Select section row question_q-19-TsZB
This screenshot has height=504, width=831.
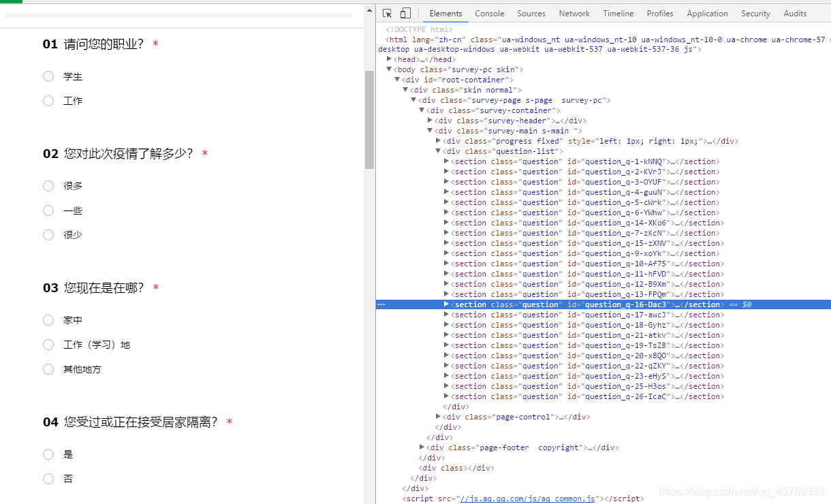(587, 345)
